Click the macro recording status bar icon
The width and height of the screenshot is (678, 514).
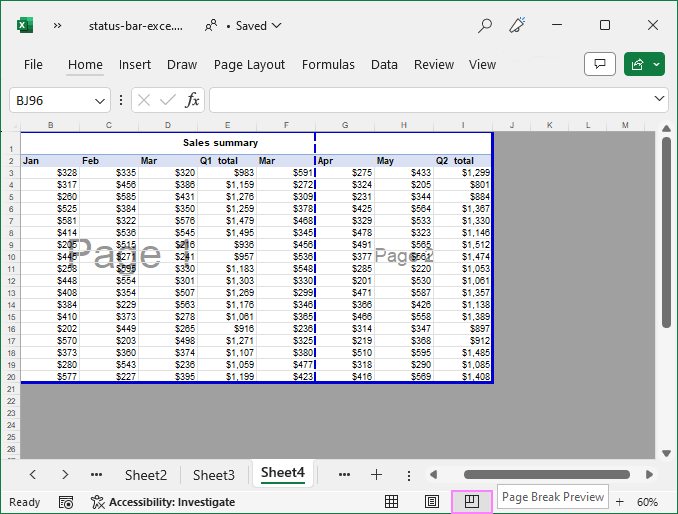[66, 502]
